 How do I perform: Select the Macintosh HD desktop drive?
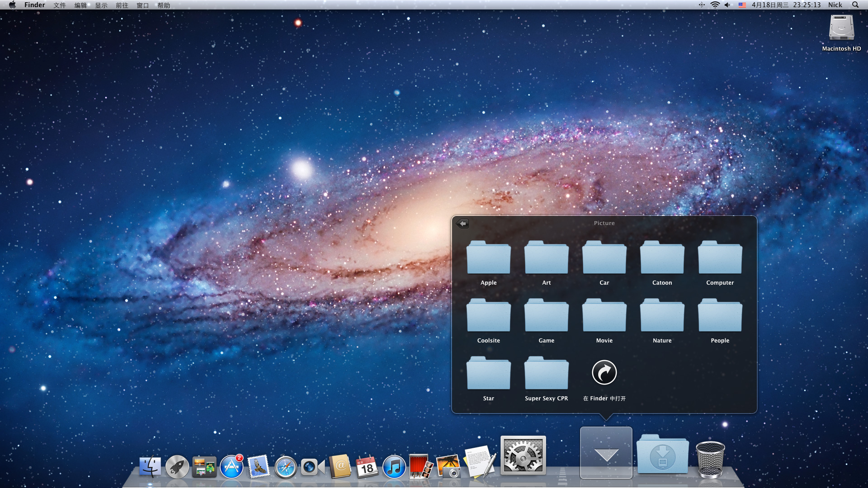point(841,28)
